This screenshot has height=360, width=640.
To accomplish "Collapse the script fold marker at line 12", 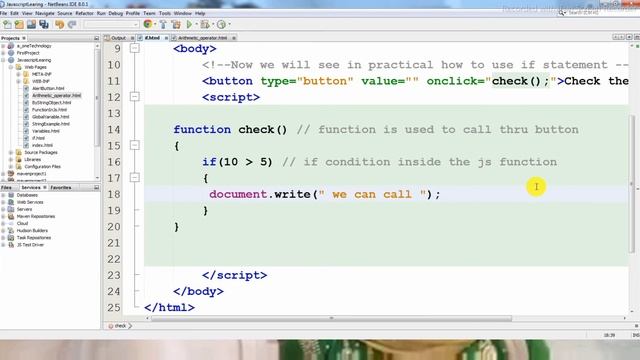I will click(x=135, y=97).
